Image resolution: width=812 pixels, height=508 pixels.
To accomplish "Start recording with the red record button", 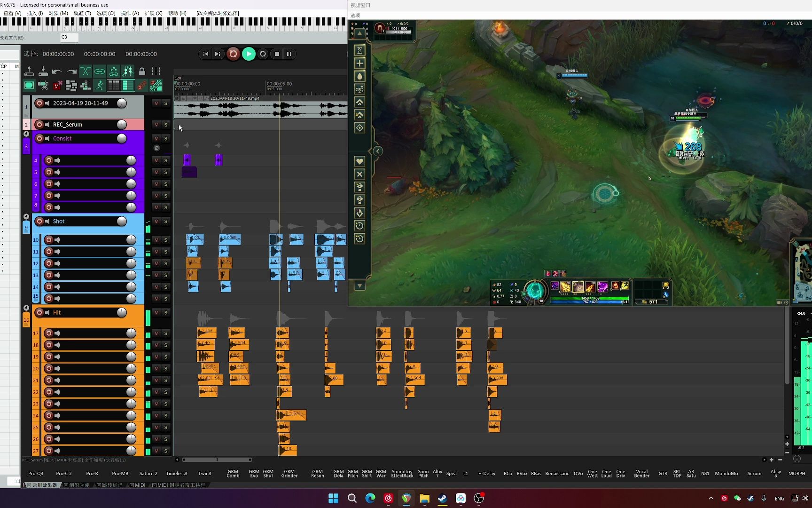I will pos(233,54).
